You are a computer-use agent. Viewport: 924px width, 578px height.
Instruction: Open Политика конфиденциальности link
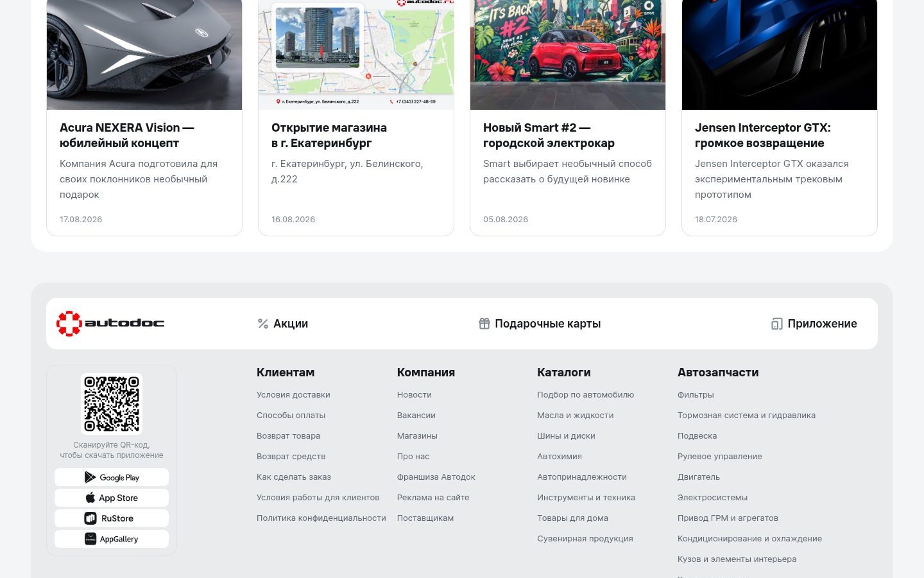point(321,518)
